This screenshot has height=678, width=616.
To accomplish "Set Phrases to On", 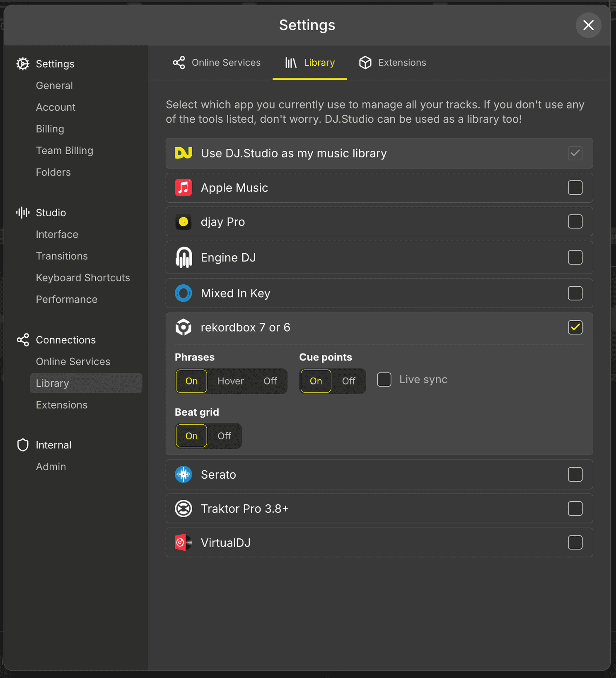I will pyautogui.click(x=191, y=381).
